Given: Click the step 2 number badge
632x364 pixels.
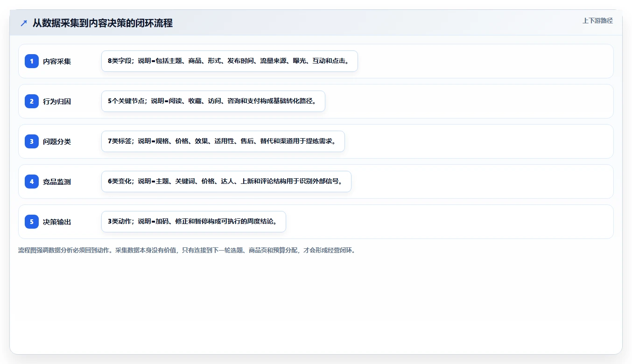Looking at the screenshot, I should pyautogui.click(x=32, y=101).
